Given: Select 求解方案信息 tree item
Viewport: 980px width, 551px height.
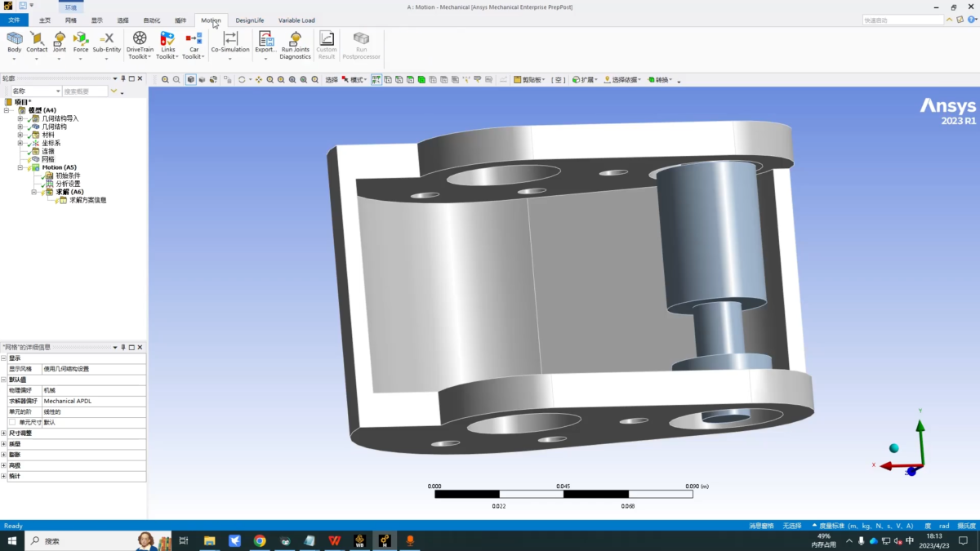Looking at the screenshot, I should pos(87,200).
